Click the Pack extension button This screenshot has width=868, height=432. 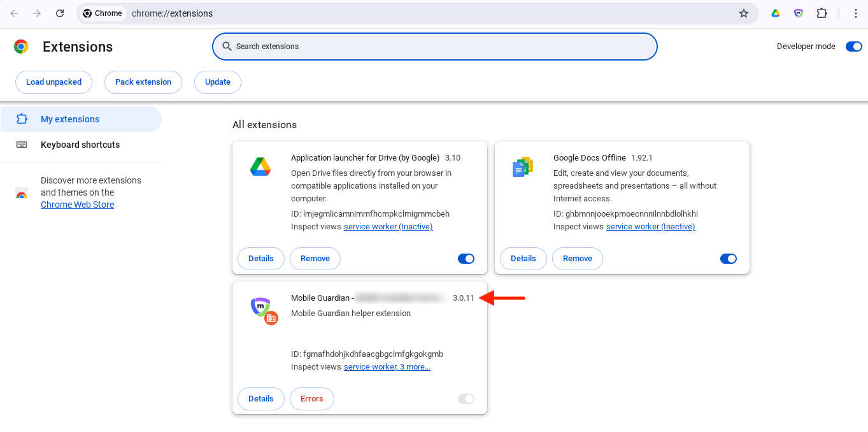point(143,82)
